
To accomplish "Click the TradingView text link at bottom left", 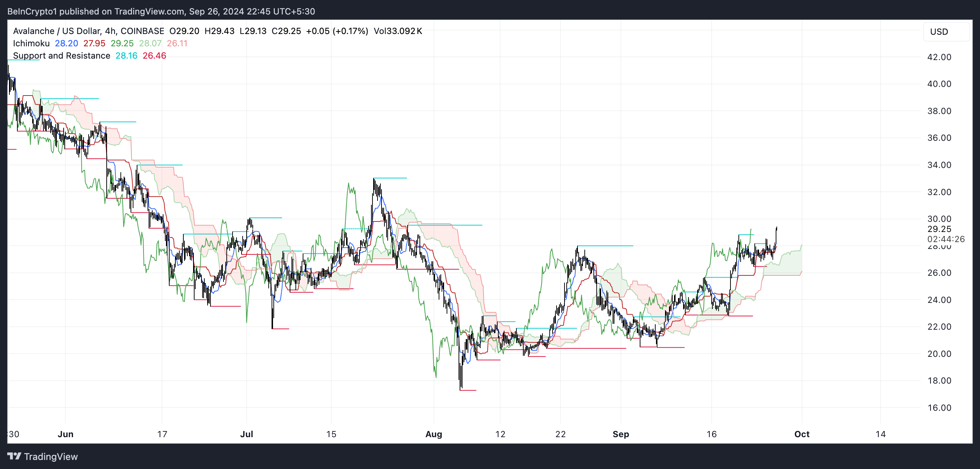I will pos(51,456).
